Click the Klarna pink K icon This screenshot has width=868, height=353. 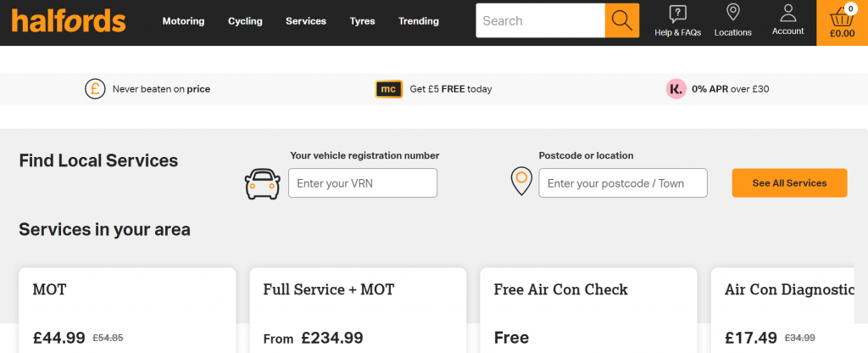(x=676, y=88)
